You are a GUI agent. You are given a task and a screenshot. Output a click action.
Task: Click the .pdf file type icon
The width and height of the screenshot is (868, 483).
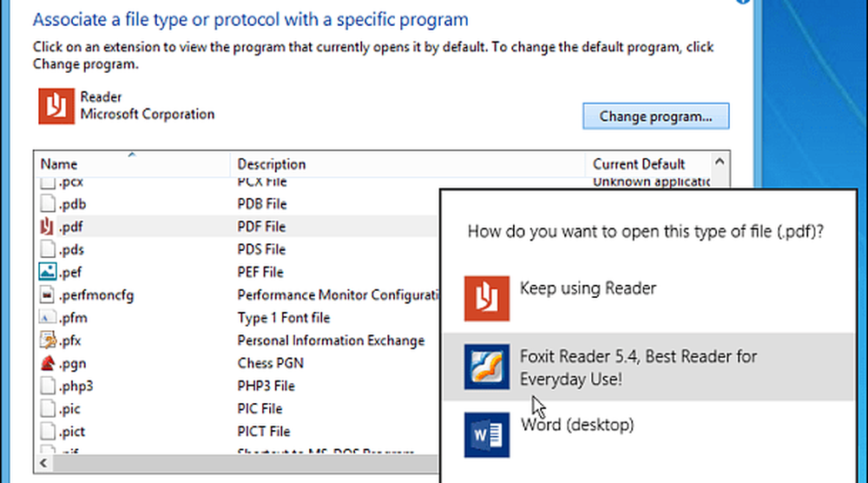(48, 227)
